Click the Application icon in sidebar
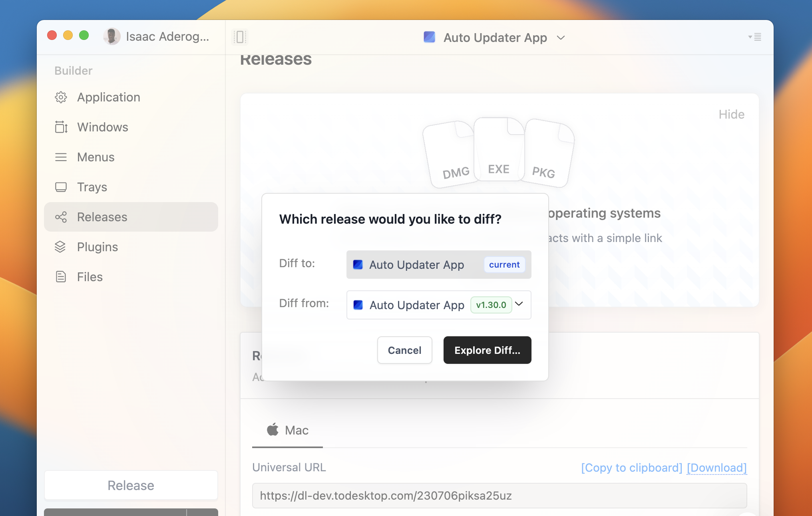The width and height of the screenshot is (812, 516). (x=61, y=97)
